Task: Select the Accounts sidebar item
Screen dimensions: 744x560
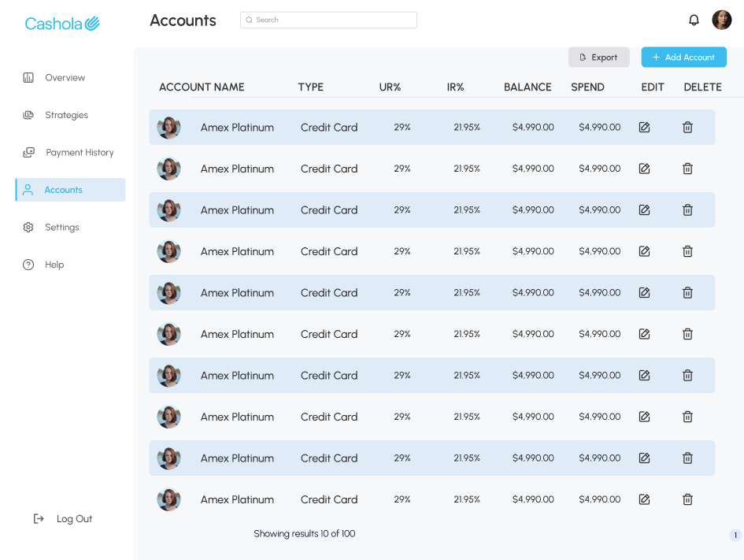Action: point(71,190)
